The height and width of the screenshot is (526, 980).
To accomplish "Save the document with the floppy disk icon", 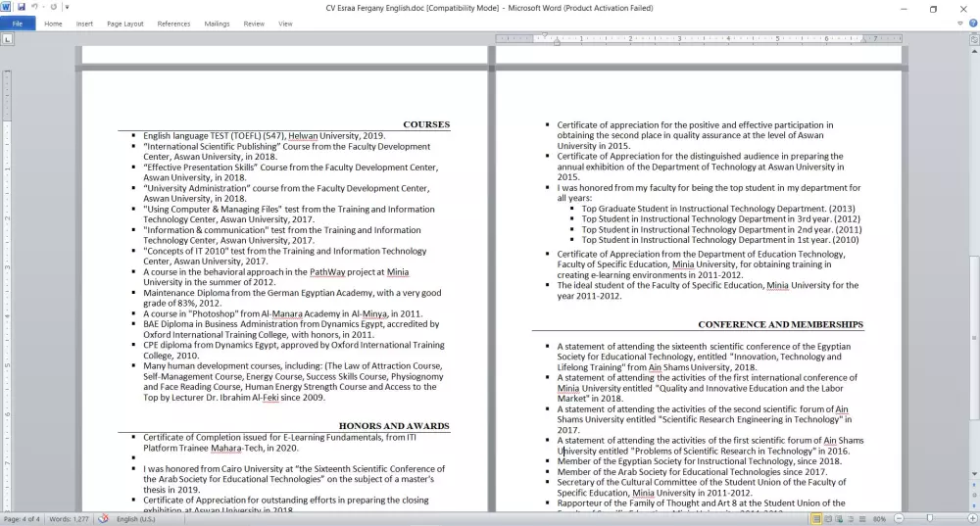I will click(22, 7).
